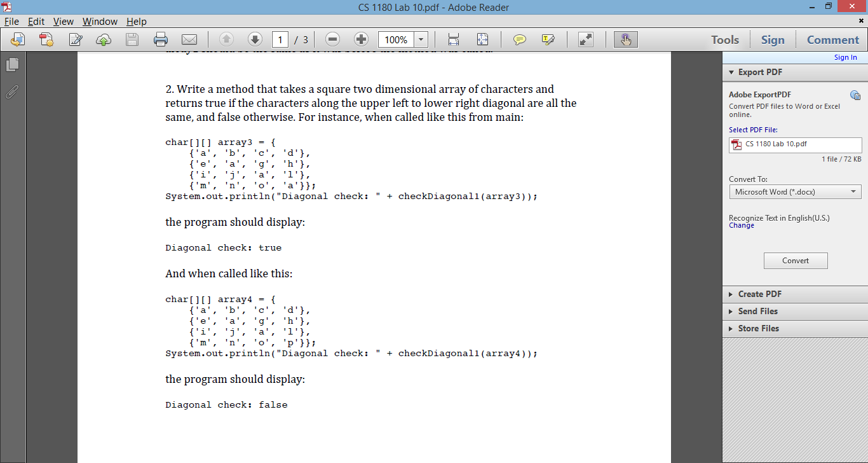Show the Attachments paperclip panel
Image resolution: width=868 pixels, height=463 pixels.
(x=11, y=92)
